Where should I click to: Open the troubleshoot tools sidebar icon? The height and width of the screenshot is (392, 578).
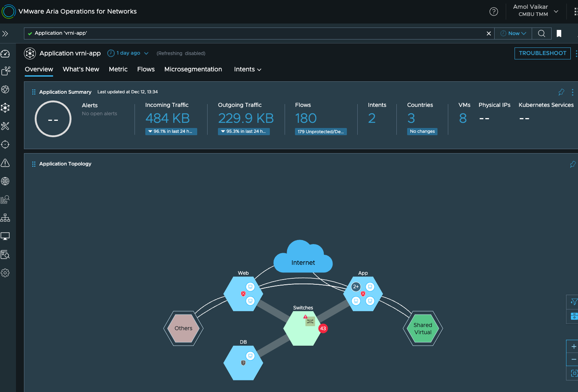pos(5,126)
